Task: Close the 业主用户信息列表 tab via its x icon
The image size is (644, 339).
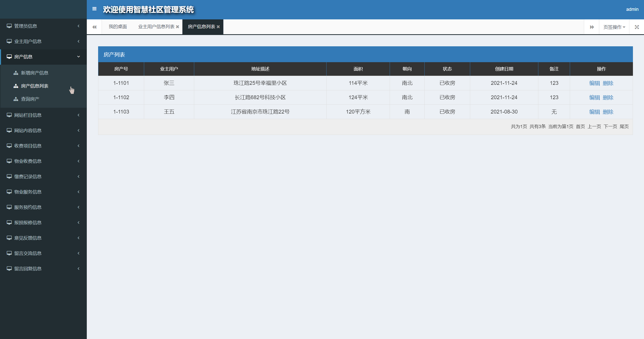Action: point(177,27)
